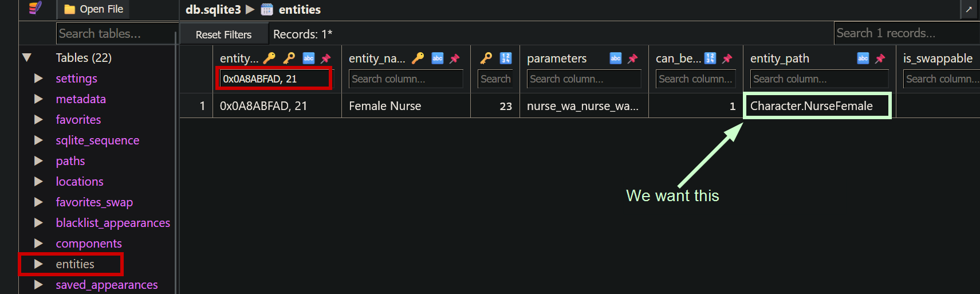Expand the components table node
Image resolution: width=980 pixels, height=294 pixels.
[38, 244]
